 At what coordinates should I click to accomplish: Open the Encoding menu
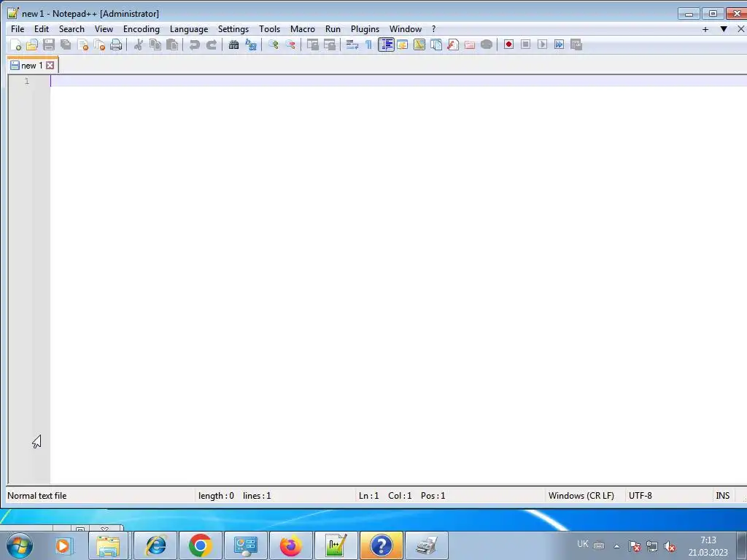pyautogui.click(x=142, y=29)
